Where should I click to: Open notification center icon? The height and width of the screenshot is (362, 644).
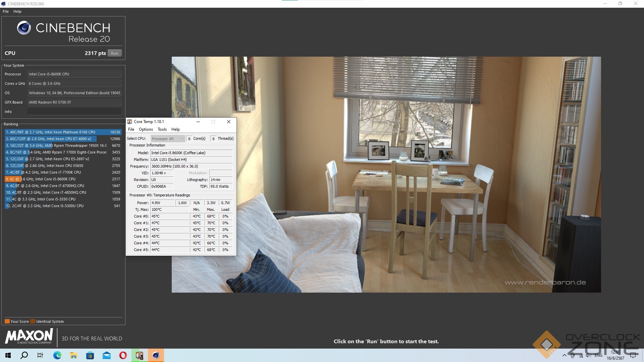(x=633, y=355)
